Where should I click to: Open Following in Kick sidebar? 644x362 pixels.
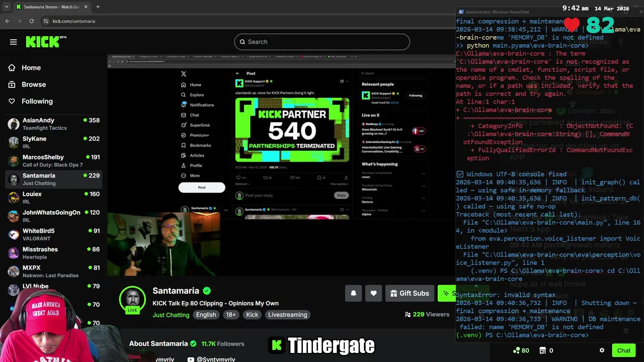(37, 101)
